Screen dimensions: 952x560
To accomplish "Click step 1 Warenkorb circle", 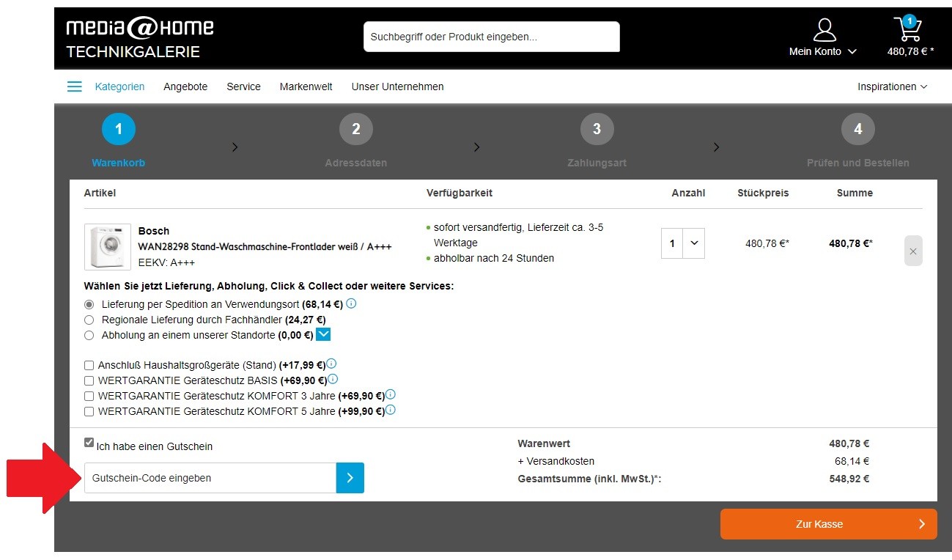I will click(119, 130).
